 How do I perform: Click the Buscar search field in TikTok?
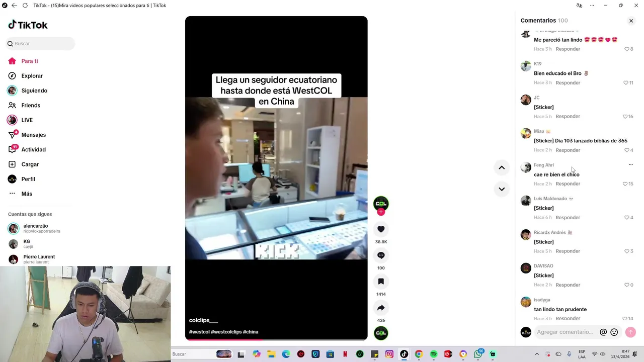click(41, 44)
